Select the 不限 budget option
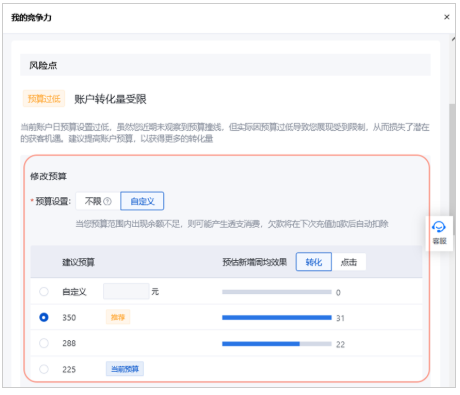Viewport: 460px width, 395px height. tap(98, 201)
